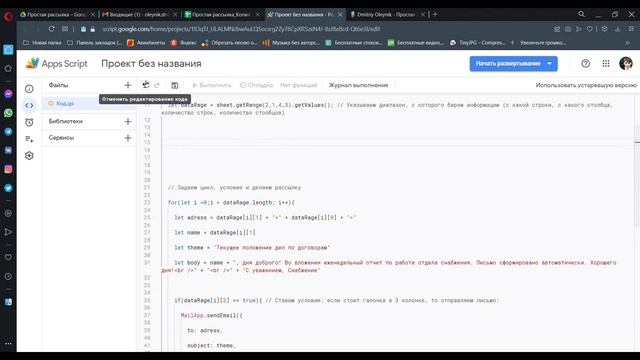Switch to the Входящие (1) Gmail tab
640x360 pixels.
click(140, 14)
